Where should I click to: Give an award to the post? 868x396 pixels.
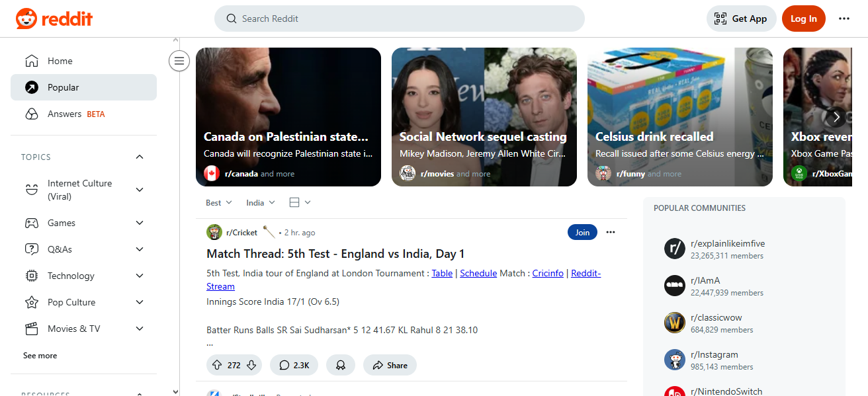(x=341, y=365)
